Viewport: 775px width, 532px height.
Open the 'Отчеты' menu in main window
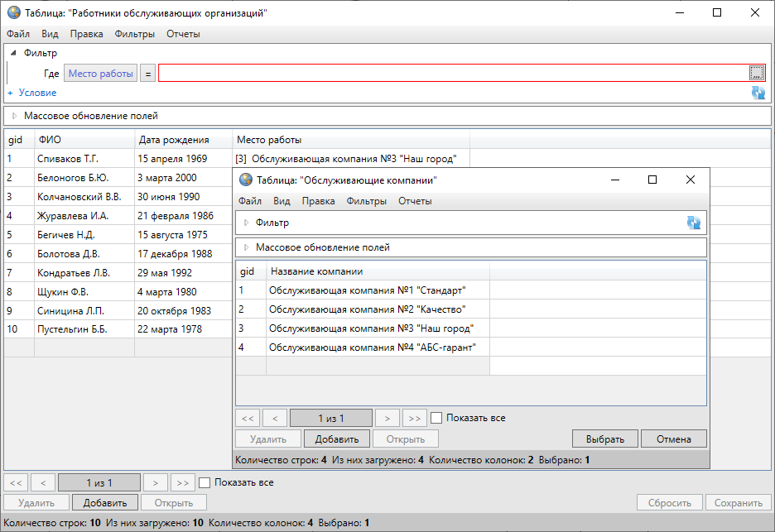pyautogui.click(x=183, y=34)
